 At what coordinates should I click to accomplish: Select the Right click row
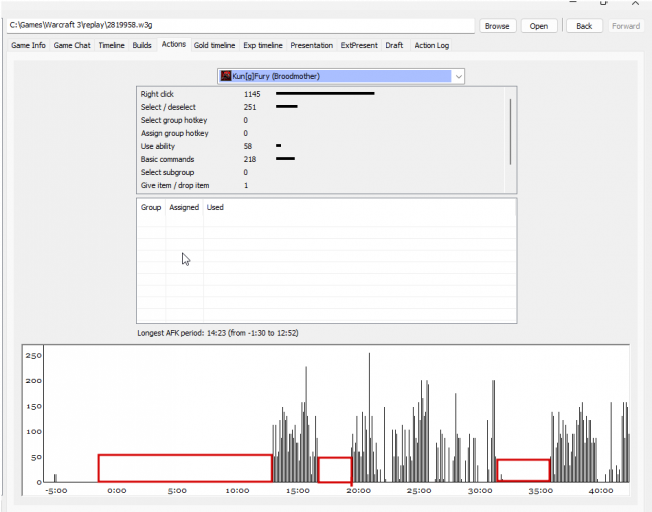[x=320, y=94]
